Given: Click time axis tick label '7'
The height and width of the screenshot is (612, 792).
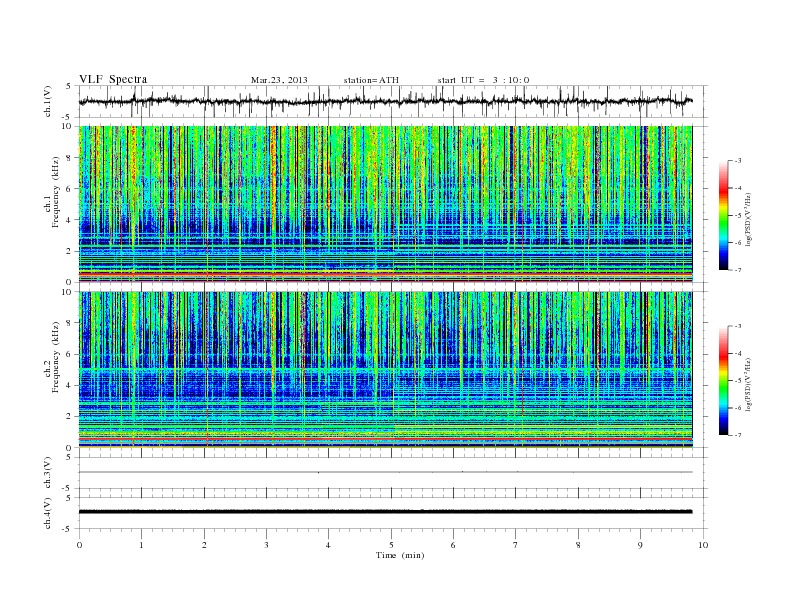Looking at the screenshot, I should pos(516,545).
